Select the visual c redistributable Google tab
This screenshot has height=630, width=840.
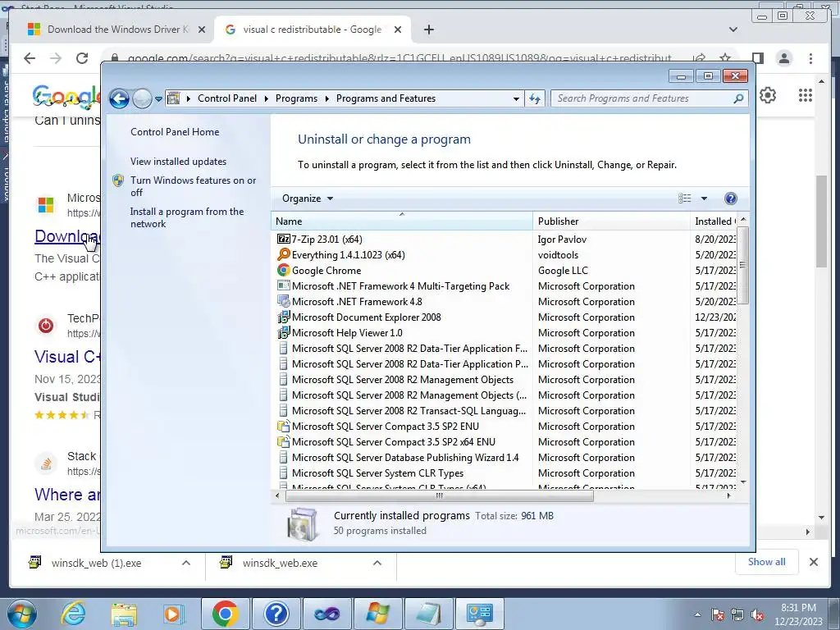pyautogui.click(x=313, y=30)
